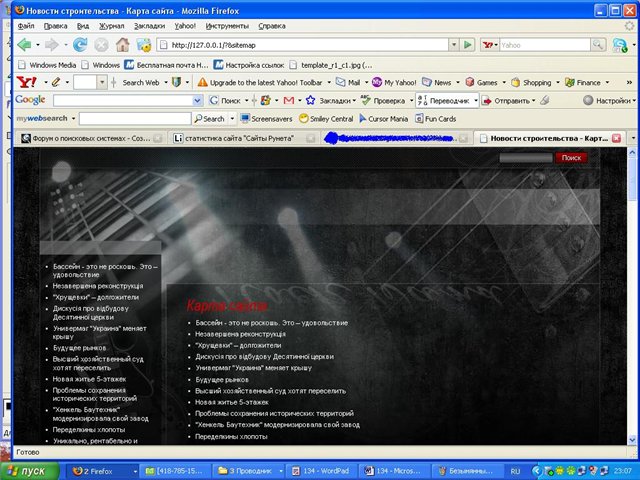Open Fun Cards in the mywebsearch toolbar
This screenshot has width=640, height=480.
pos(435,119)
